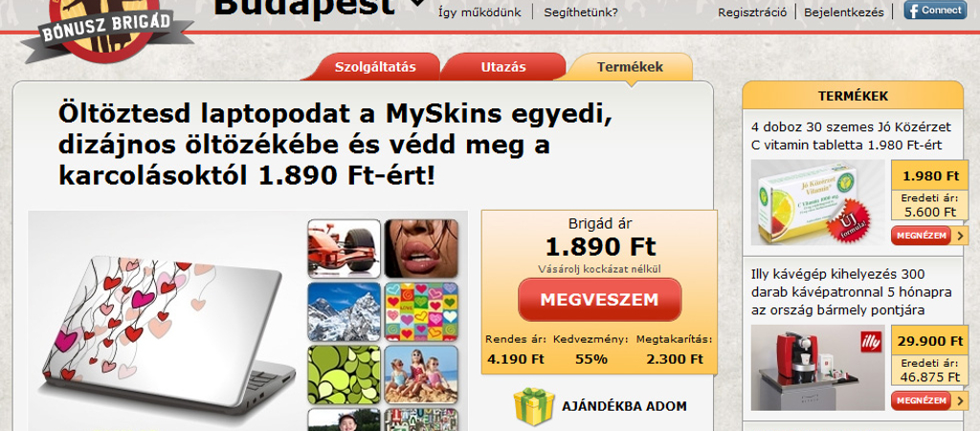Switch to the Utazás tab

503,68
